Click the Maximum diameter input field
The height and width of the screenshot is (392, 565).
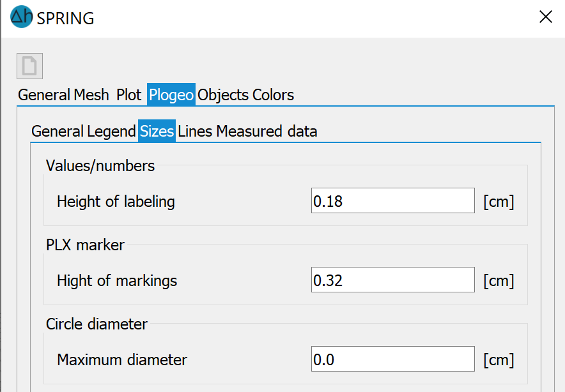392,359
